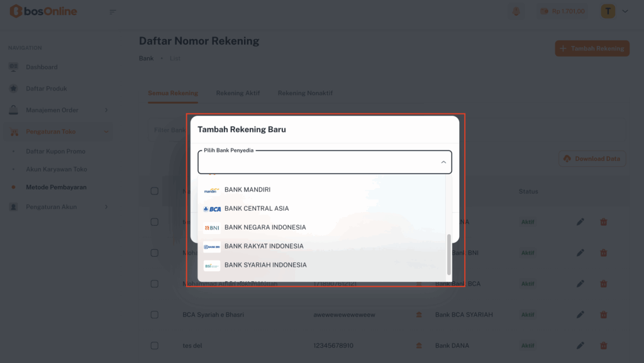644x363 pixels.
Task: Click the Tambah Rekening button
Action: [592, 48]
